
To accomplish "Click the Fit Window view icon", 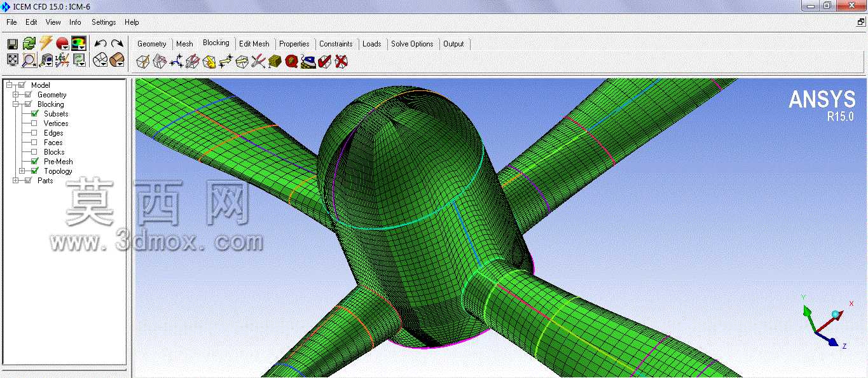I will 12,60.
